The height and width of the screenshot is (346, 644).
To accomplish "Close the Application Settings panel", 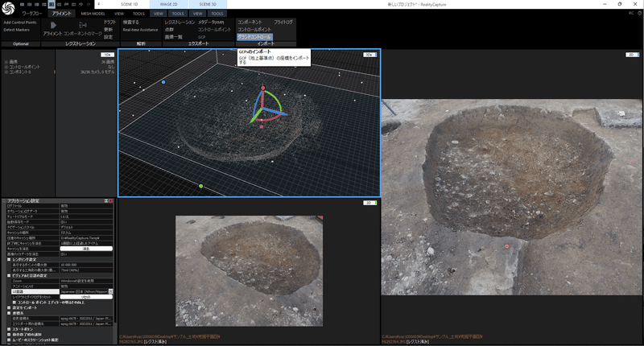I will pos(110,200).
